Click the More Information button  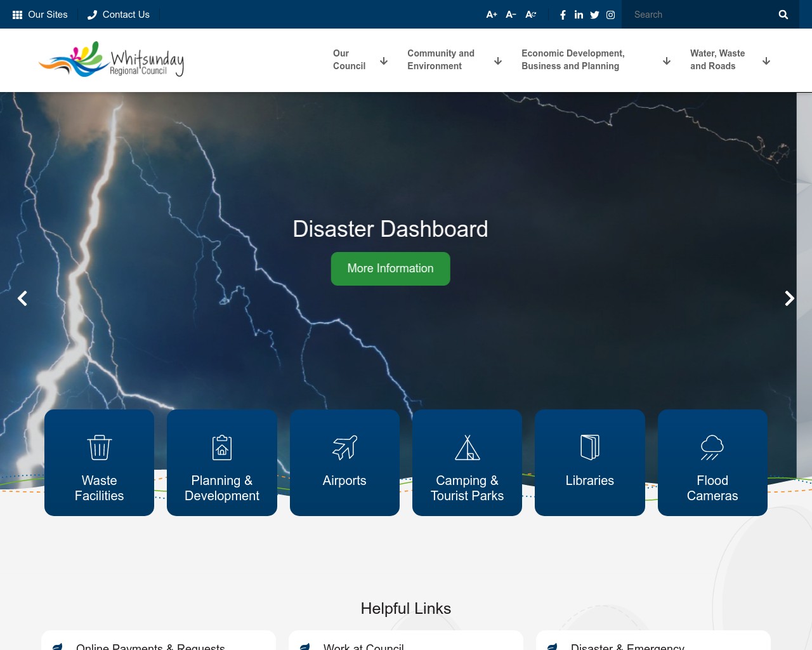390,269
